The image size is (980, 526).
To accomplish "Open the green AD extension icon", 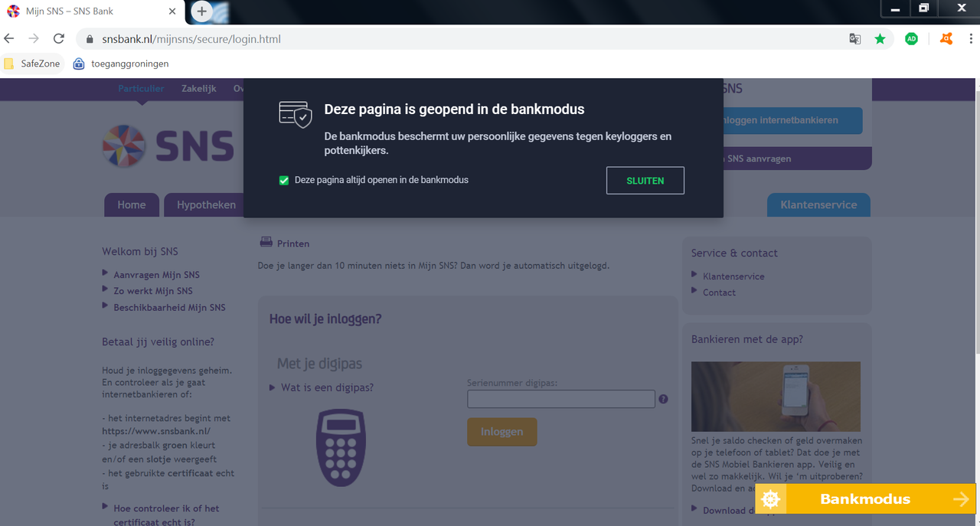I will pyautogui.click(x=911, y=38).
